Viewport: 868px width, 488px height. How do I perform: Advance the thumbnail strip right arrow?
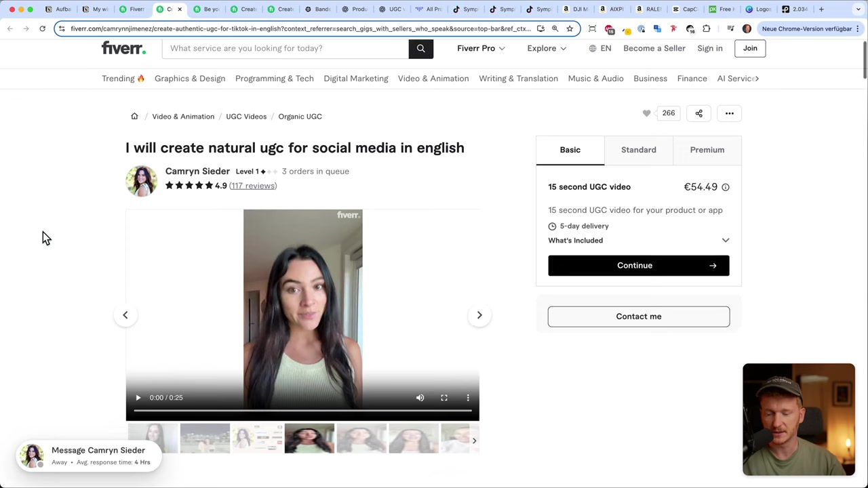[474, 441]
